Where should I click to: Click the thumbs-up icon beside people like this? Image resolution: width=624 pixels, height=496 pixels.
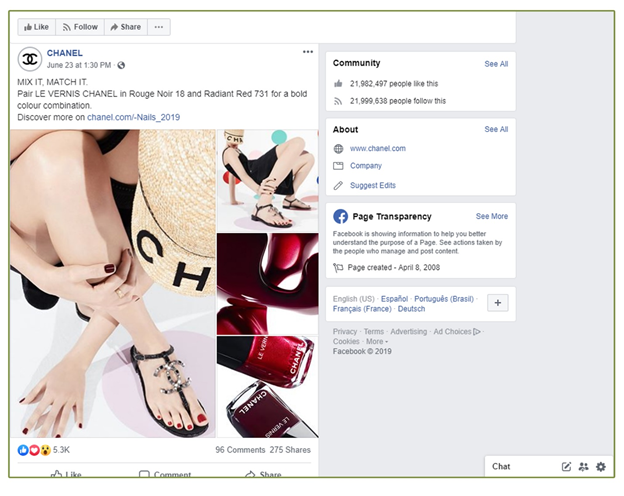point(338,84)
